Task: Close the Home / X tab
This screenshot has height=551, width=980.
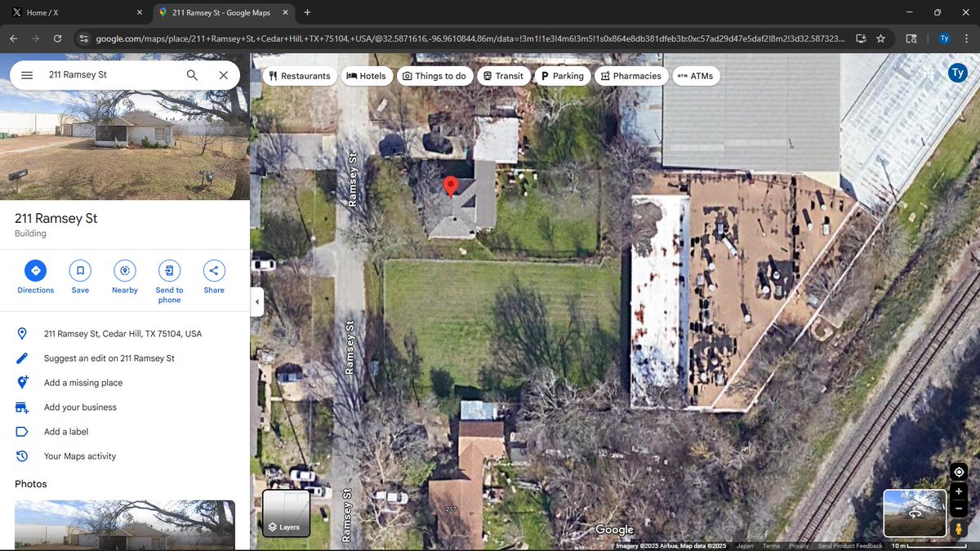Action: tap(140, 13)
